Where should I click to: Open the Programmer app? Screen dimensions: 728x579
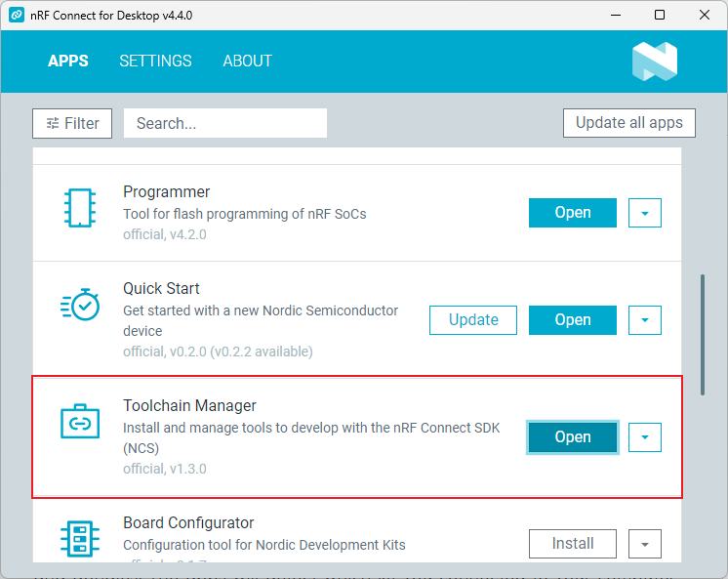[x=573, y=213]
